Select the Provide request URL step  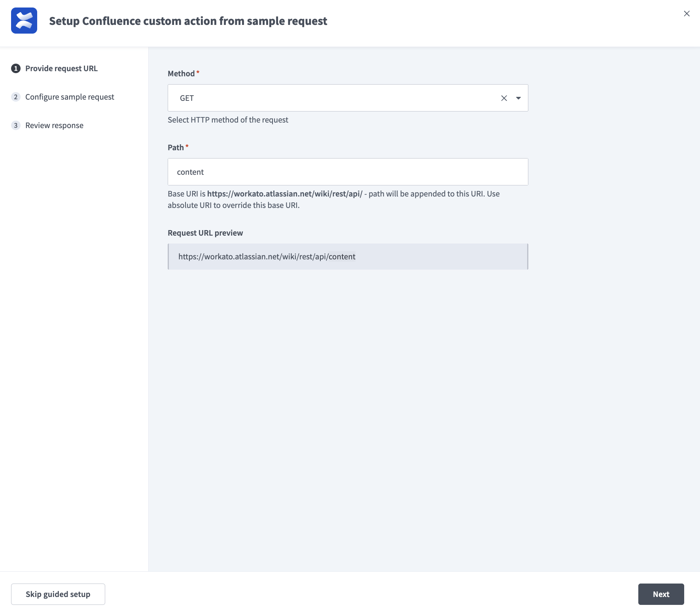[61, 68]
